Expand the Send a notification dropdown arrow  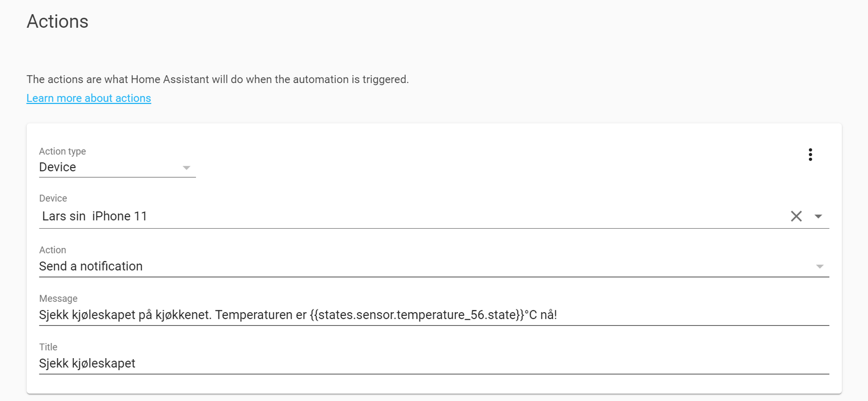[x=819, y=267]
